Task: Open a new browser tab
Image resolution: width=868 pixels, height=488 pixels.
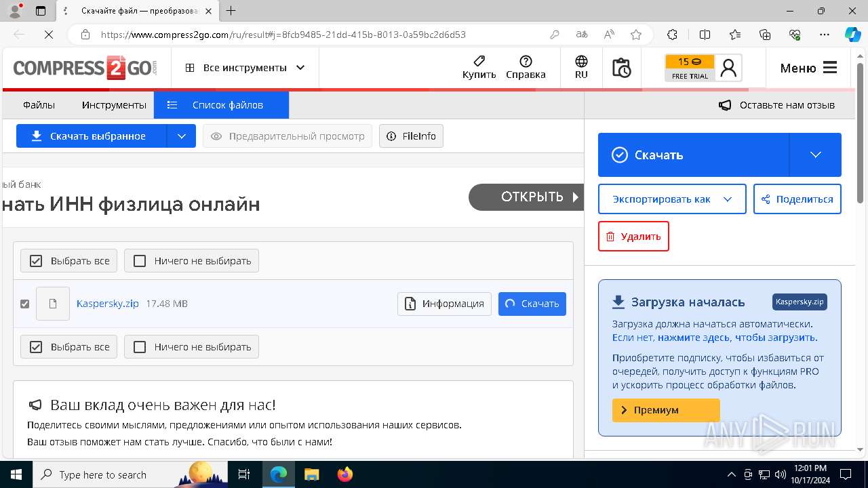Action: (231, 11)
